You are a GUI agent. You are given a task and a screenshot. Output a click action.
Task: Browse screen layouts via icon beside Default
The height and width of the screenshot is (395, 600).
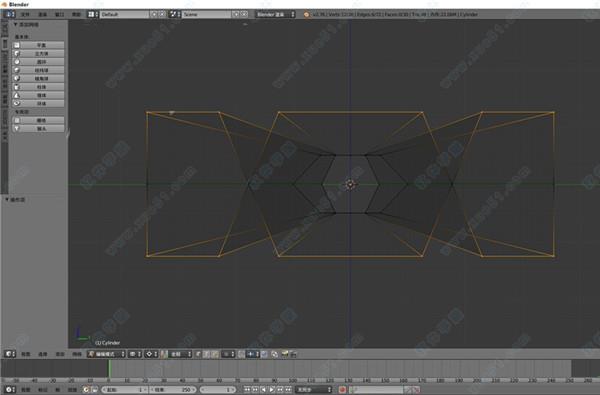(x=93, y=14)
